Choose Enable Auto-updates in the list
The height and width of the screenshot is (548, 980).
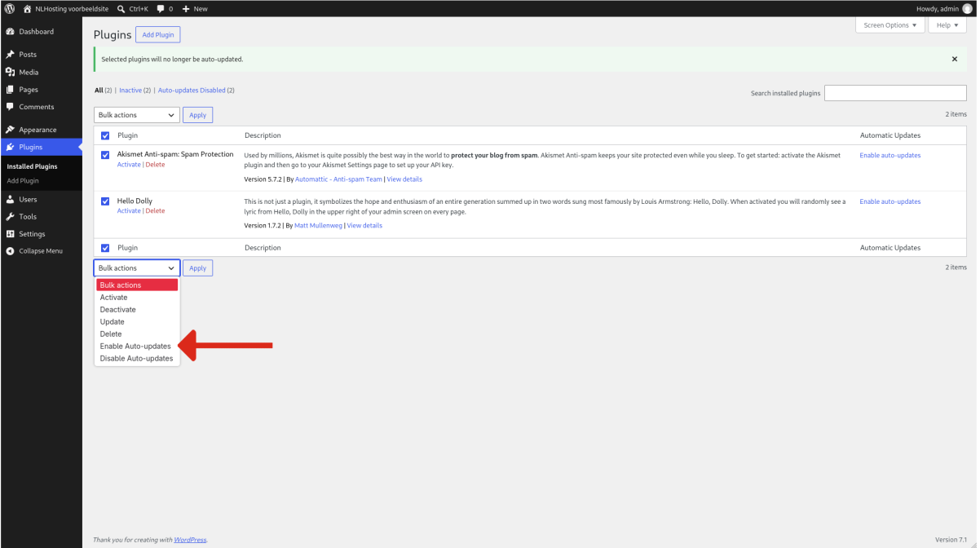[137, 347]
